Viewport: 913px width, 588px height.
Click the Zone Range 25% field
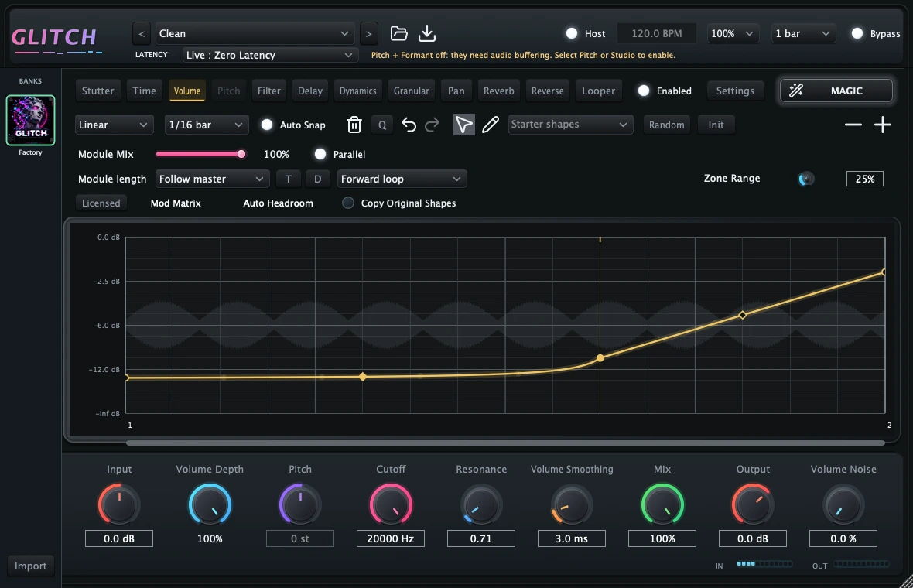click(x=865, y=179)
